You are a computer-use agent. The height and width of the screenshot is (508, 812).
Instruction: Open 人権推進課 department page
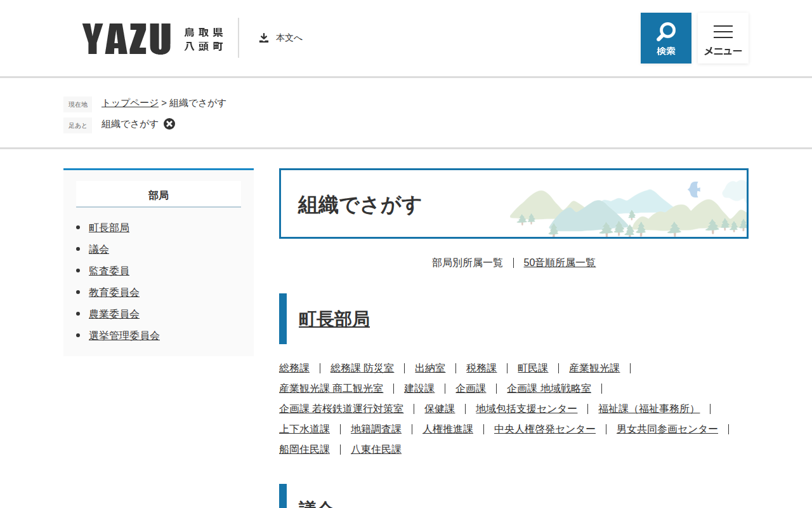coord(448,429)
